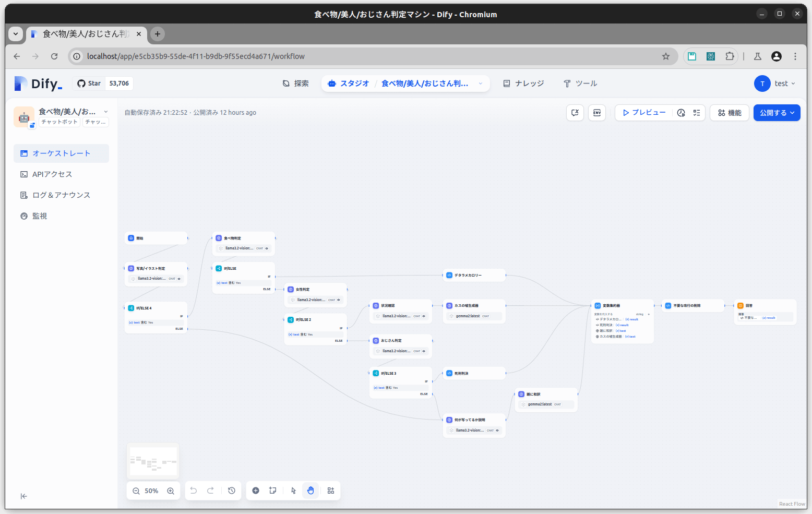Click the add node plus icon

[x=256, y=491]
